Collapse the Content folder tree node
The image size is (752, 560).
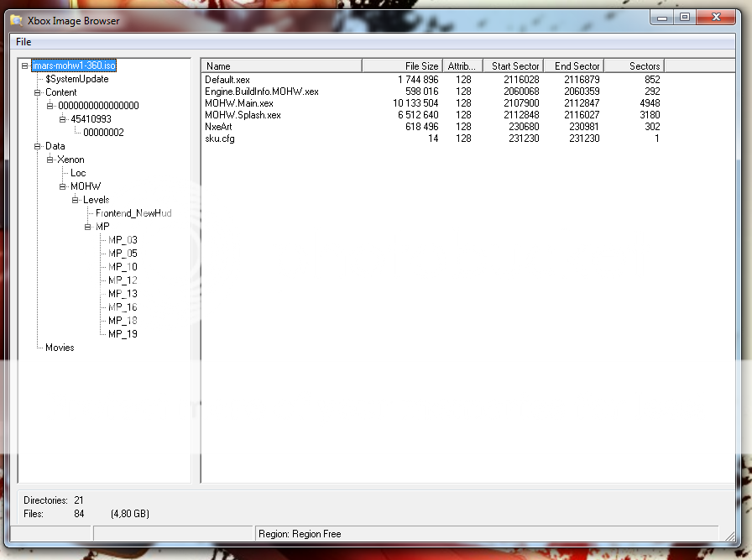(x=38, y=92)
